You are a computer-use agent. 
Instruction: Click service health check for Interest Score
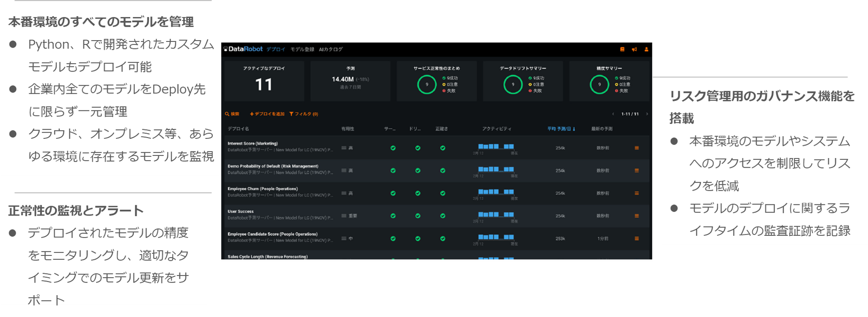click(393, 148)
